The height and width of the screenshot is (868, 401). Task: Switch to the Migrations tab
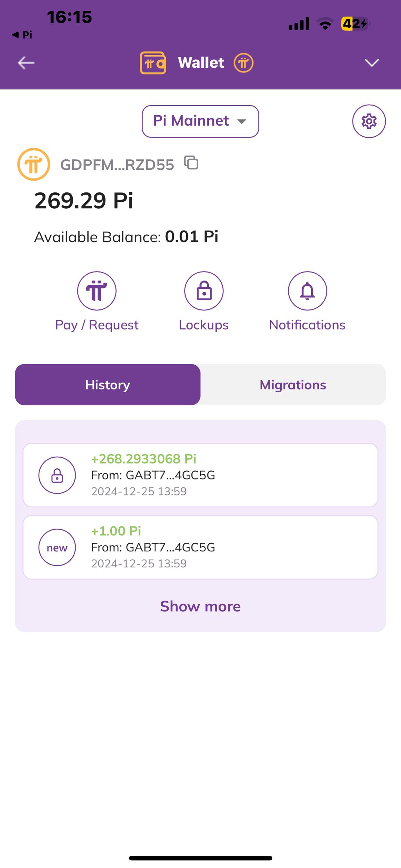(x=293, y=385)
